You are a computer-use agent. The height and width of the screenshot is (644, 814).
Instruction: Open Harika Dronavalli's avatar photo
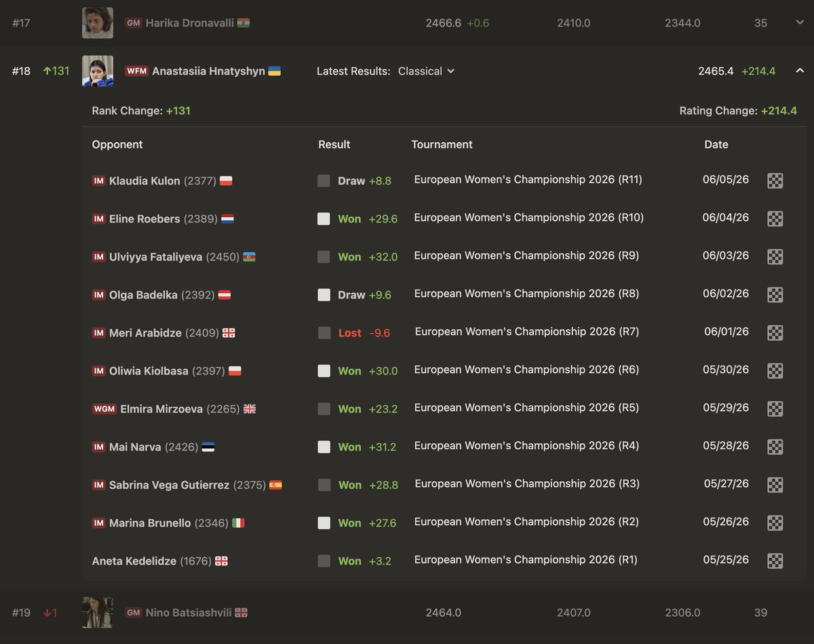(x=98, y=23)
